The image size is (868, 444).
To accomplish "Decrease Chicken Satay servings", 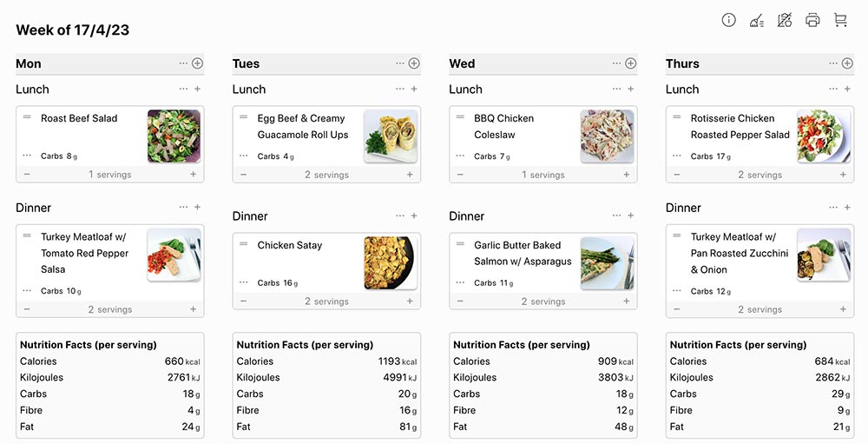I will click(244, 301).
